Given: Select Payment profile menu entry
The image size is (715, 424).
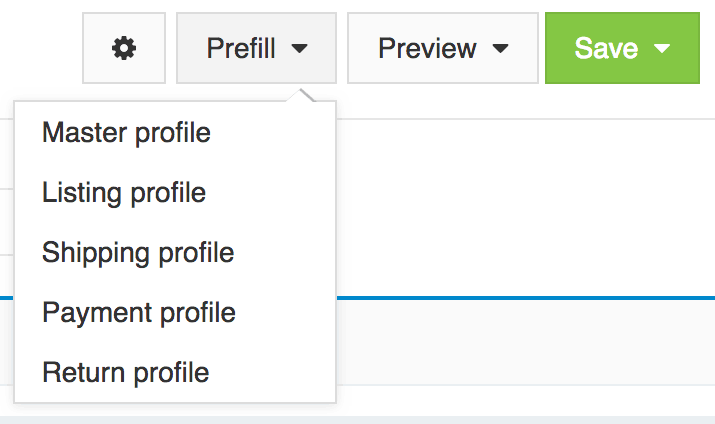Looking at the screenshot, I should [139, 313].
